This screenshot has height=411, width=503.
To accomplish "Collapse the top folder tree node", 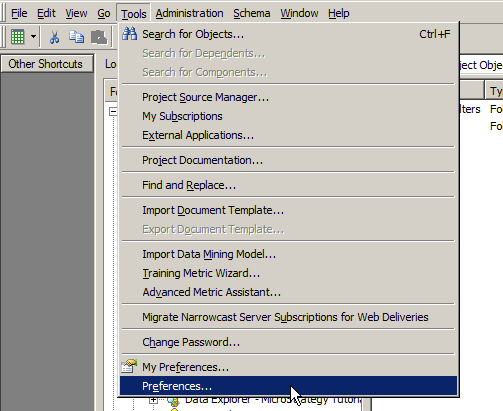I will (x=113, y=111).
